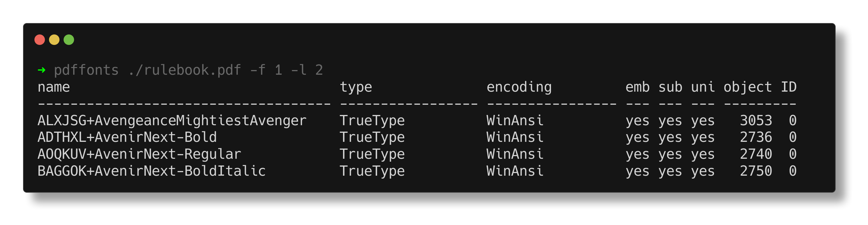868x225 pixels.
Task: Click WinAnsi in the AvenirNext-Regular row
Action: coord(515,154)
